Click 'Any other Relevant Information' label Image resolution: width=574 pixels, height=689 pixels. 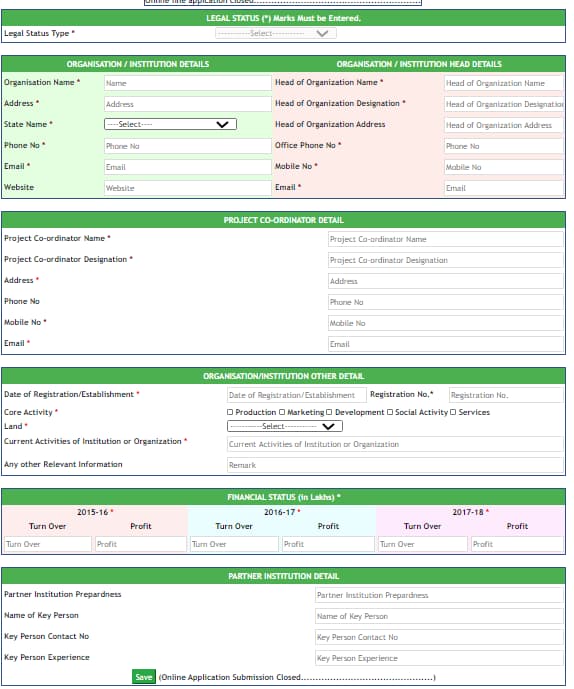[x=63, y=464]
